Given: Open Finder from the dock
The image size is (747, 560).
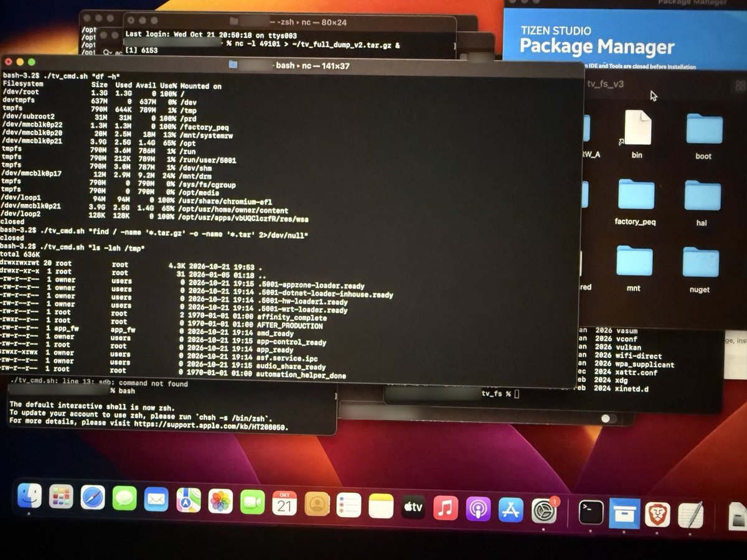Looking at the screenshot, I should (x=29, y=496).
